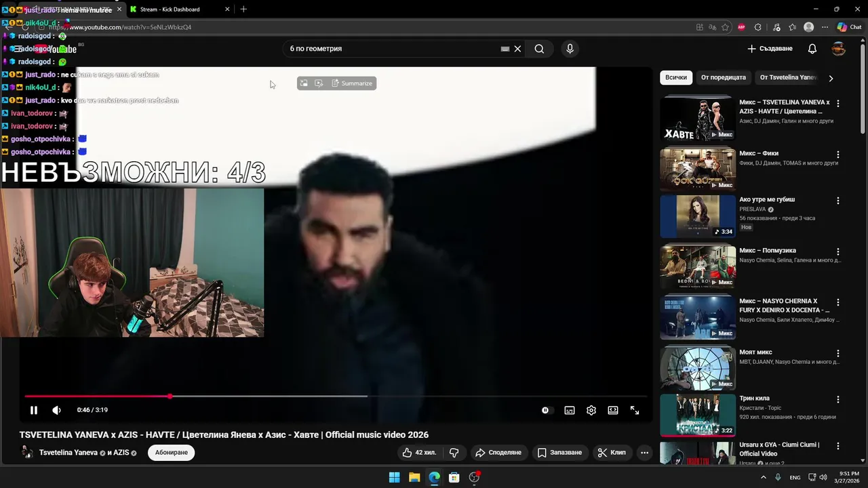868x488 pixels.
Task: Open more actions menu under video
Action: (x=645, y=452)
